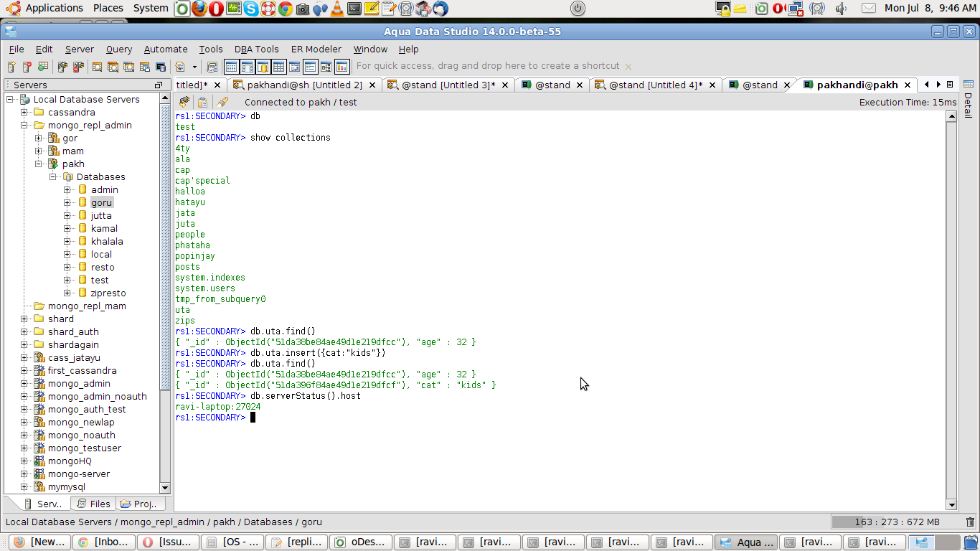Switch to the Proj.. panel tab

point(139,504)
